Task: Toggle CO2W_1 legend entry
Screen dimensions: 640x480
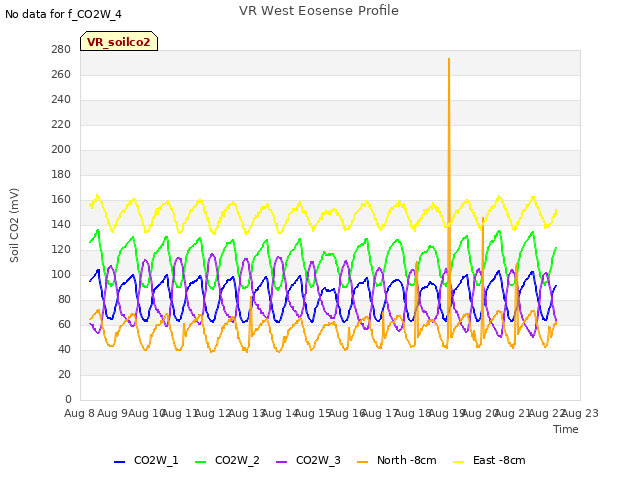Action: [x=146, y=460]
